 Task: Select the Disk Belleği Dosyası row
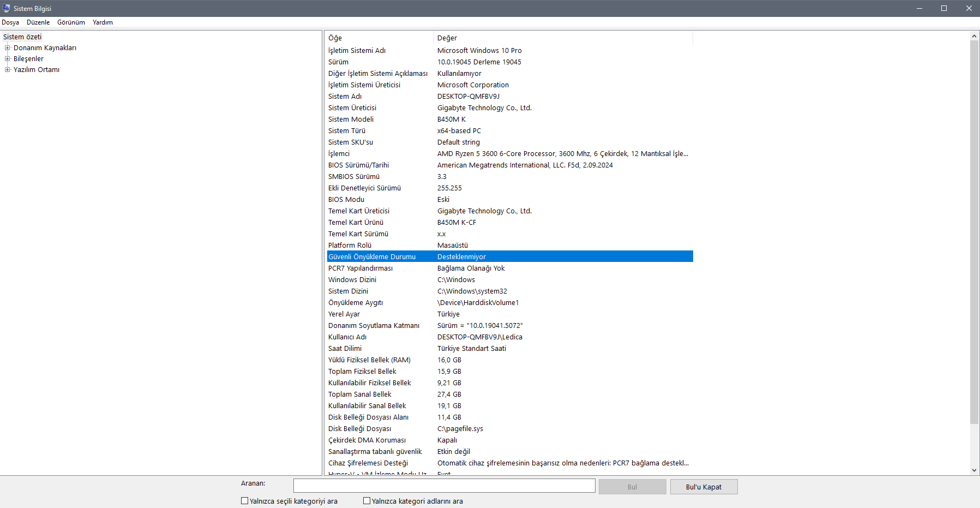[x=510, y=429]
